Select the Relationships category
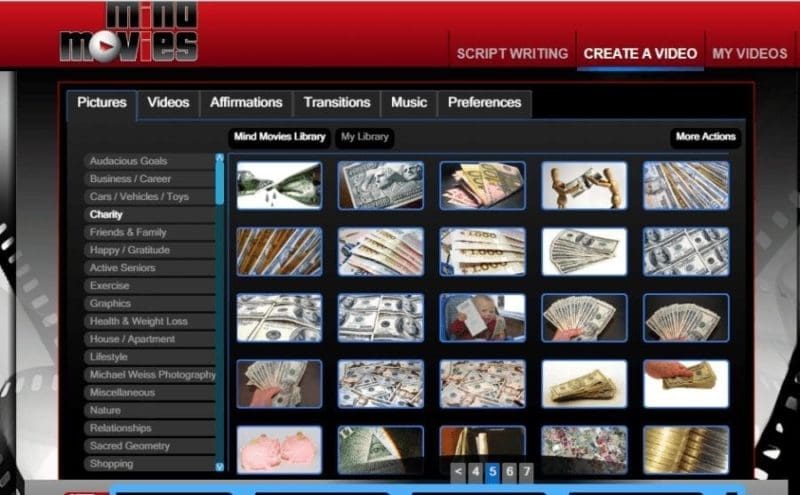800x495 pixels. coord(149,428)
